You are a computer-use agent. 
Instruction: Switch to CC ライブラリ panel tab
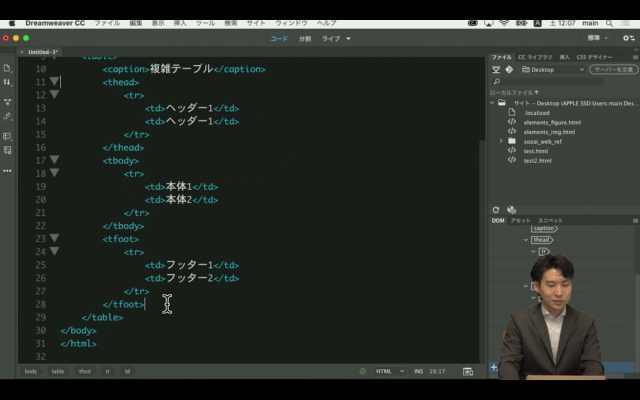tap(535, 57)
